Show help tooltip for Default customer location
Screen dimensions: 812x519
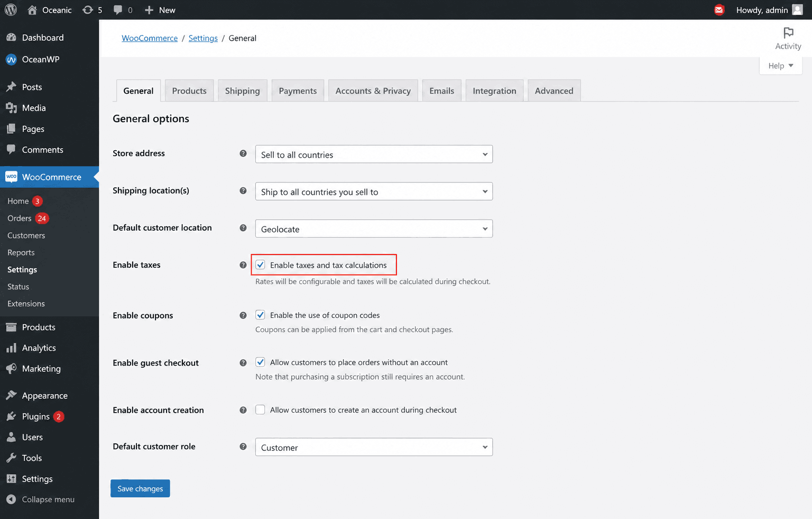243,228
